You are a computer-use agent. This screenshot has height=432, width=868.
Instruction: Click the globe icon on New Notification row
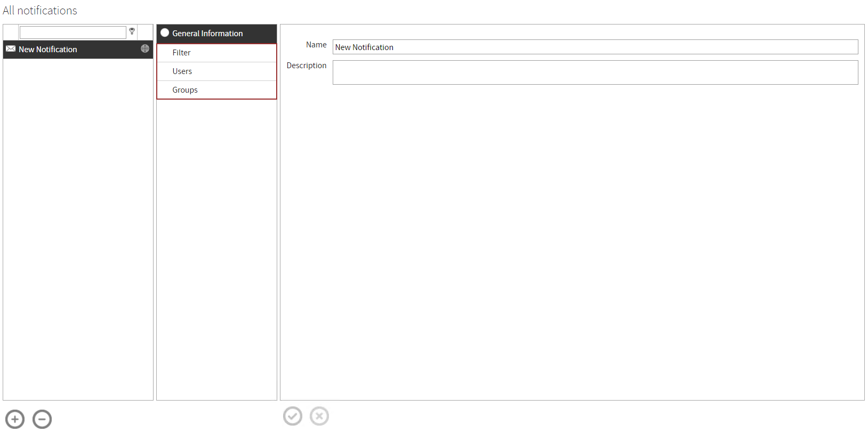click(145, 48)
